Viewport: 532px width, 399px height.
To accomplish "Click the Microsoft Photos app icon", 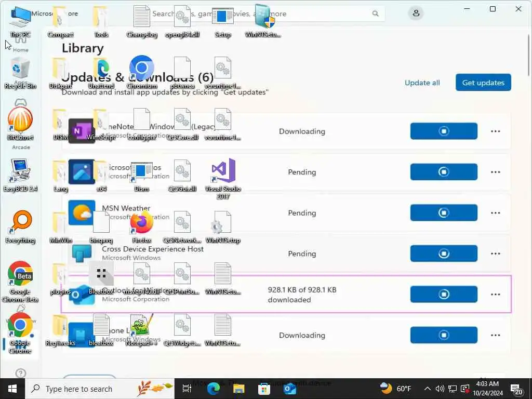I will click(82, 171).
